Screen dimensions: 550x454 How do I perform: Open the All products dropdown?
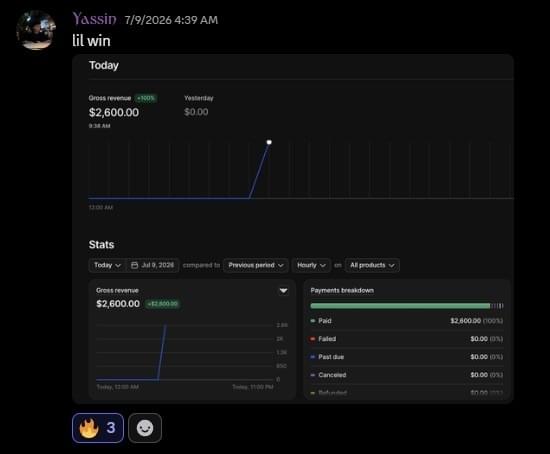coord(372,265)
